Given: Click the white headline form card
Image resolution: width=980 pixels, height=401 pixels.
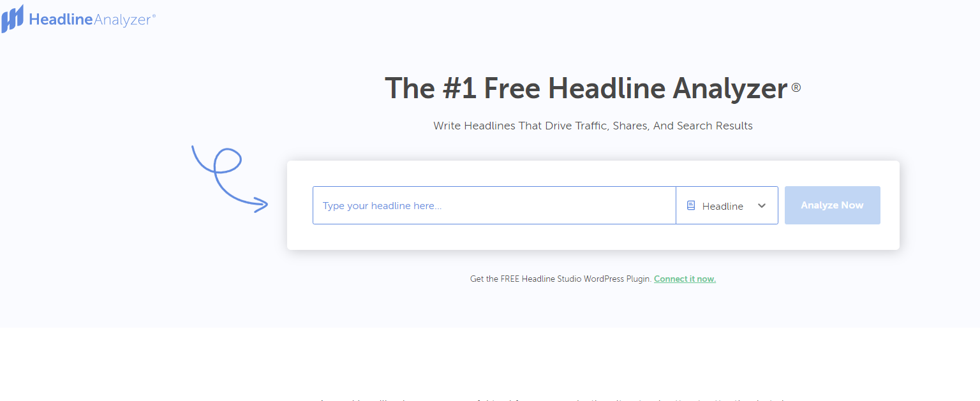Looking at the screenshot, I should (x=593, y=239).
